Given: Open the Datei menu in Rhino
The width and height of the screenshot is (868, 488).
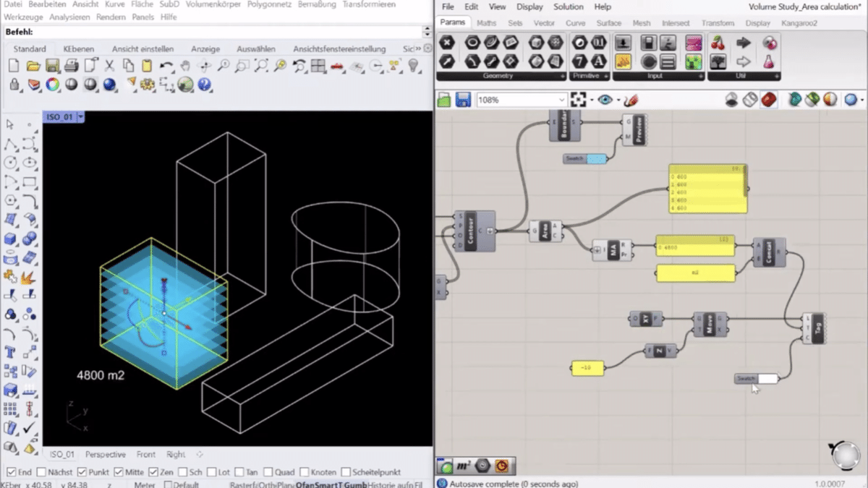Looking at the screenshot, I should tap(13, 4).
